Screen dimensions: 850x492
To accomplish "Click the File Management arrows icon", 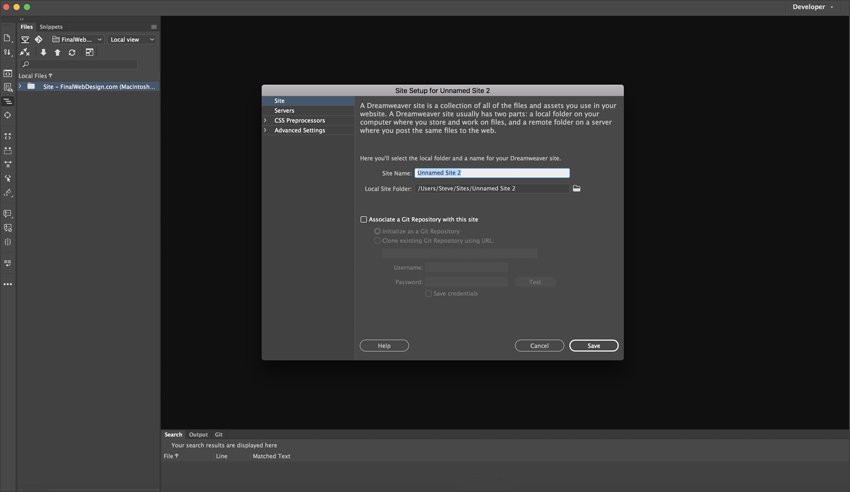I will click(7, 53).
